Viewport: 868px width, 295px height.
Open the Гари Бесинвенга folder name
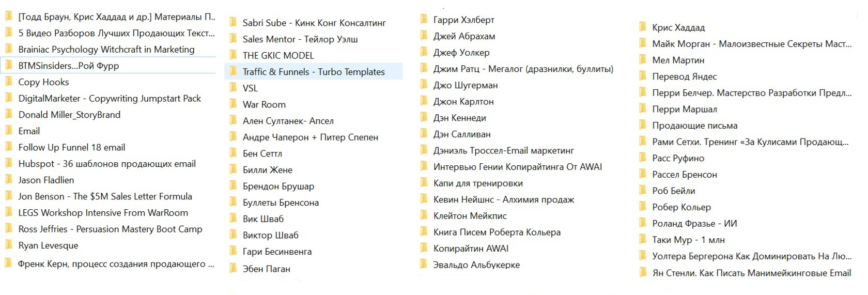click(x=277, y=252)
